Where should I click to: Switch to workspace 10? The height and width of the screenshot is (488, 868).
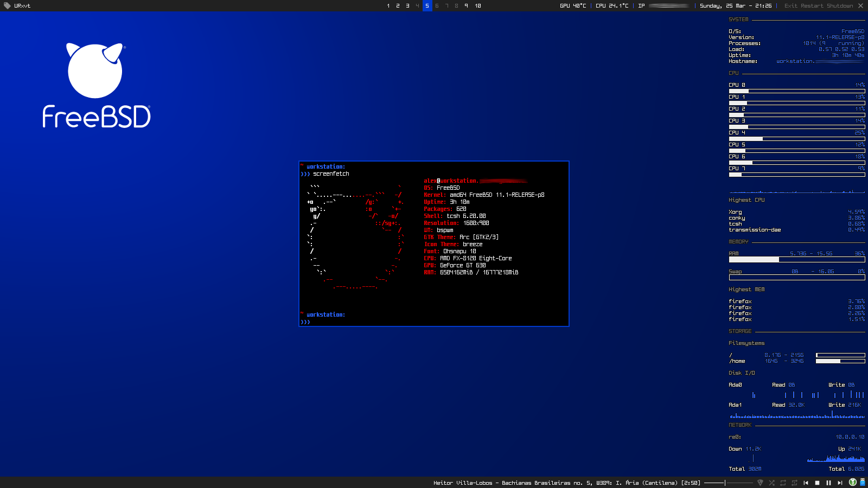click(478, 6)
